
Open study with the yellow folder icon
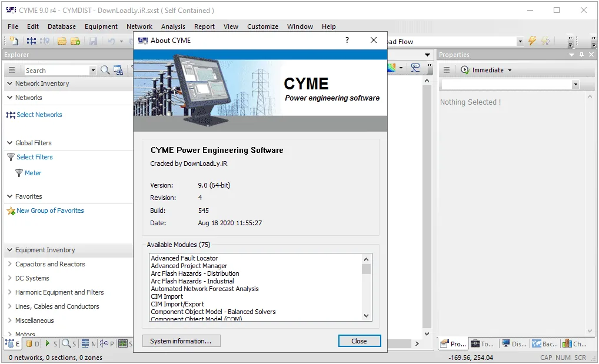[62, 41]
